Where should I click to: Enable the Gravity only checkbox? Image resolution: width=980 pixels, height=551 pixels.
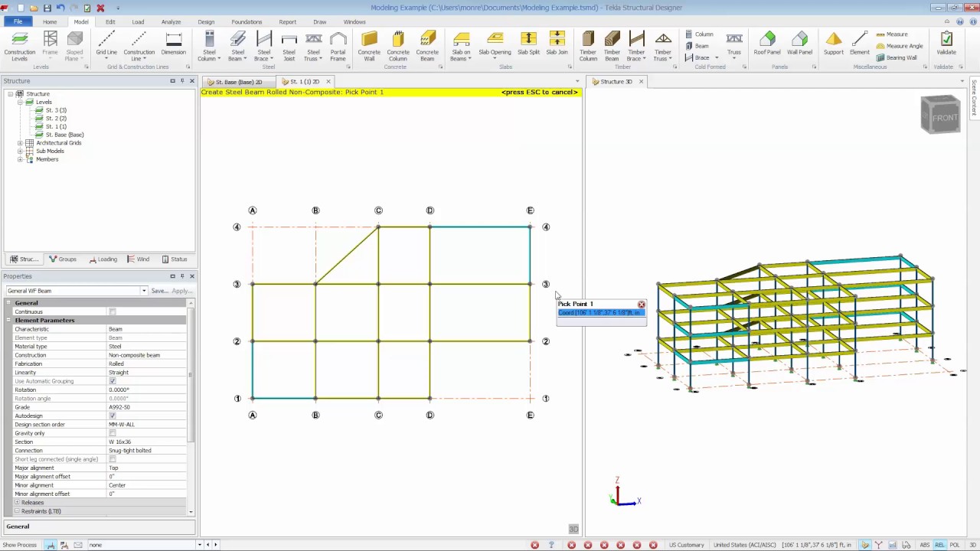[113, 433]
